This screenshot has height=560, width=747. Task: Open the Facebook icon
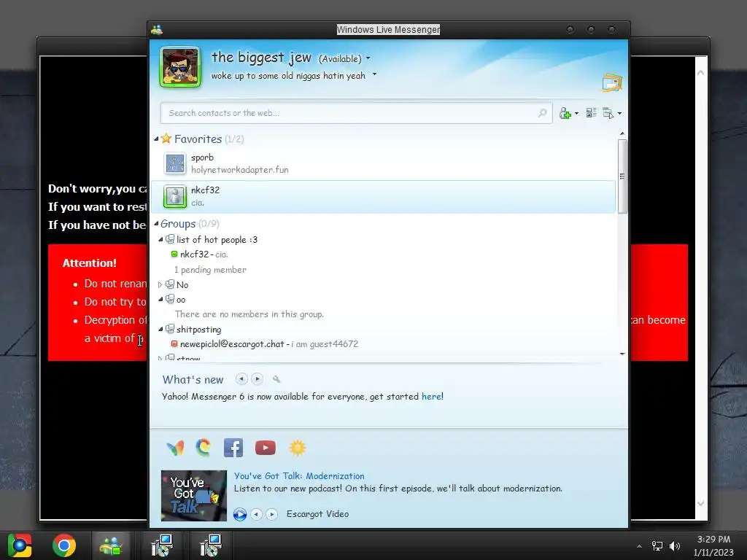pos(233,448)
